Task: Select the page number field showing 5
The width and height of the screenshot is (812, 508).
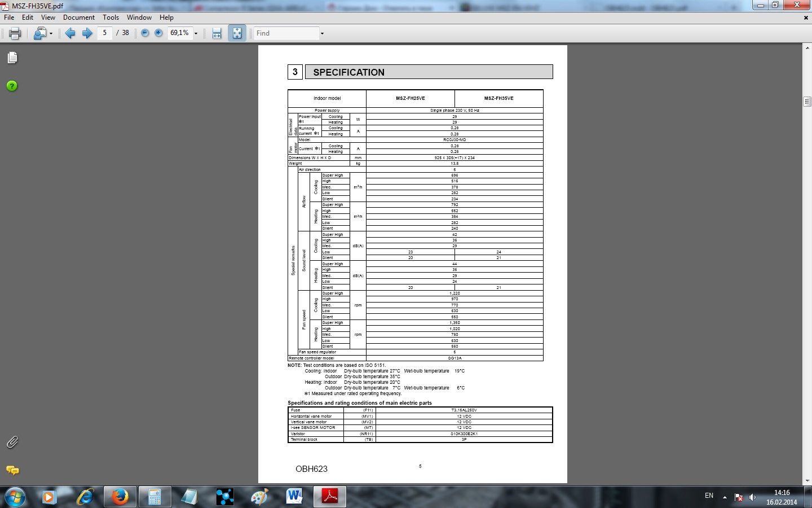Action: click(105, 33)
